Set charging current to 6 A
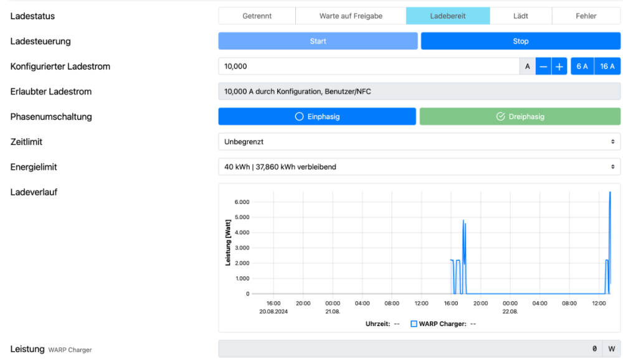The height and width of the screenshot is (364, 623). (x=582, y=67)
